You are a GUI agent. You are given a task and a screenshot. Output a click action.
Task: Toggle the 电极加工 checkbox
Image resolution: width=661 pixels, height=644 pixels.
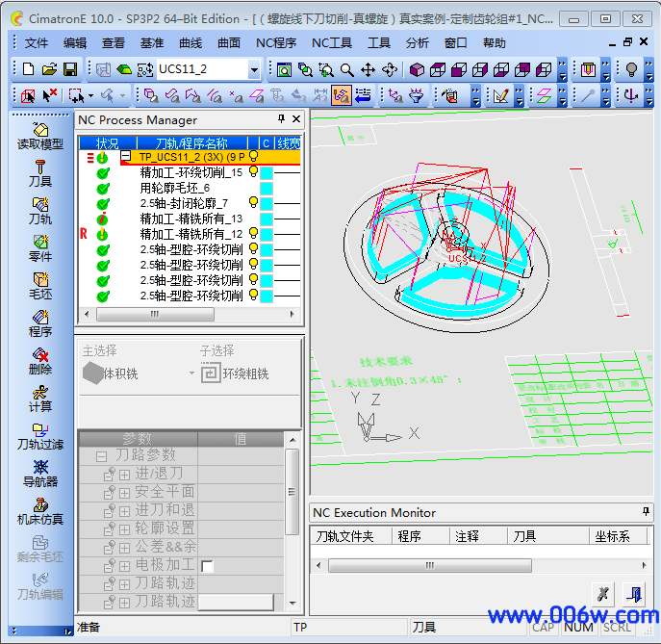(x=208, y=566)
